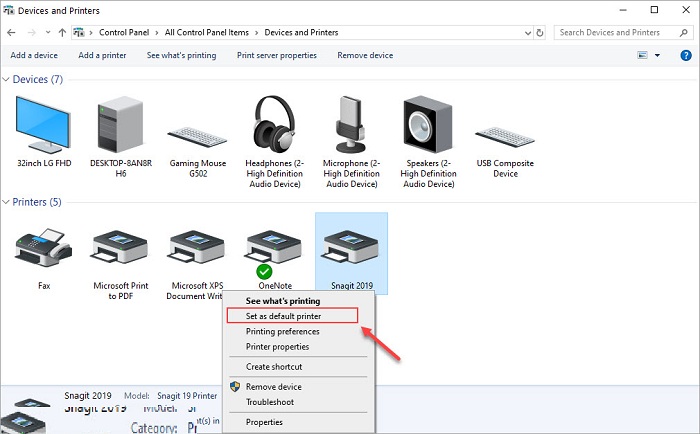Go back with the back arrow
The image size is (700, 434).
(11, 33)
